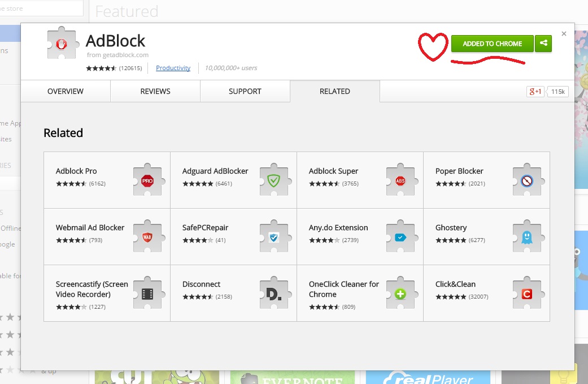
Task: Click the Adguard AdBlocker title
Action: point(215,171)
